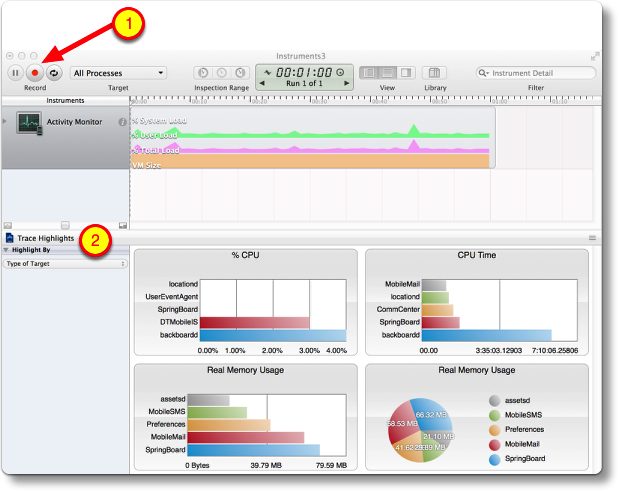Toggle the left view pane button
The height and width of the screenshot is (492, 619).
pyautogui.click(x=368, y=73)
